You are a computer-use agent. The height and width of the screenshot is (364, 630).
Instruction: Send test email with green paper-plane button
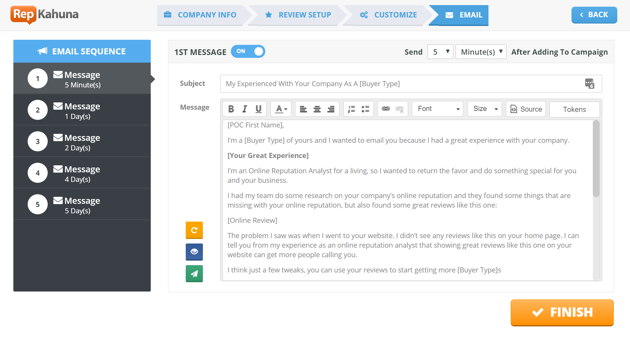(x=194, y=273)
